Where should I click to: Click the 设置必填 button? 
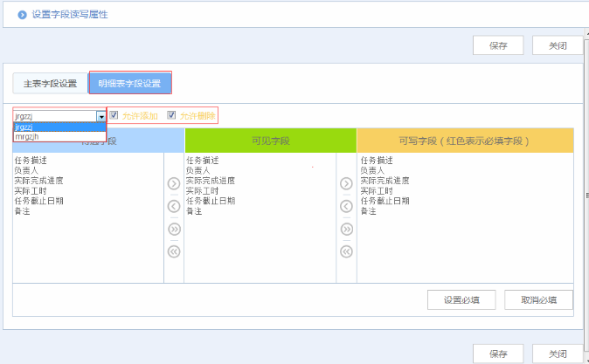(462, 299)
